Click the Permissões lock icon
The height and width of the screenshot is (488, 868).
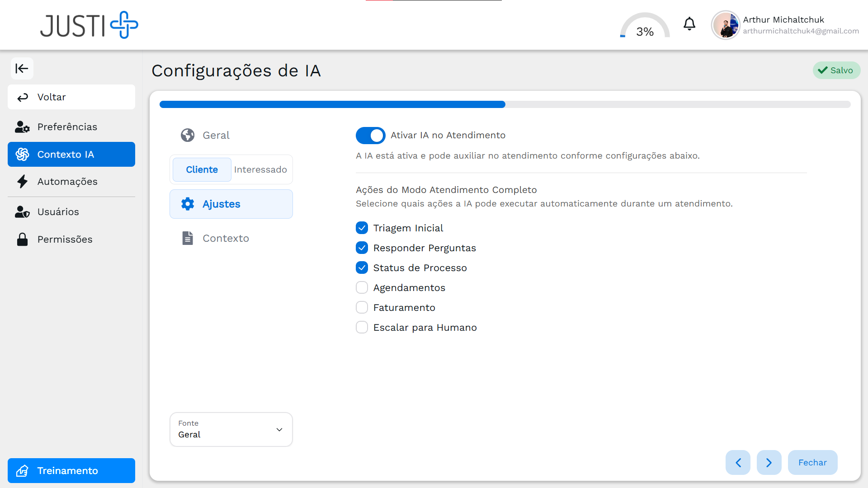[x=22, y=239]
